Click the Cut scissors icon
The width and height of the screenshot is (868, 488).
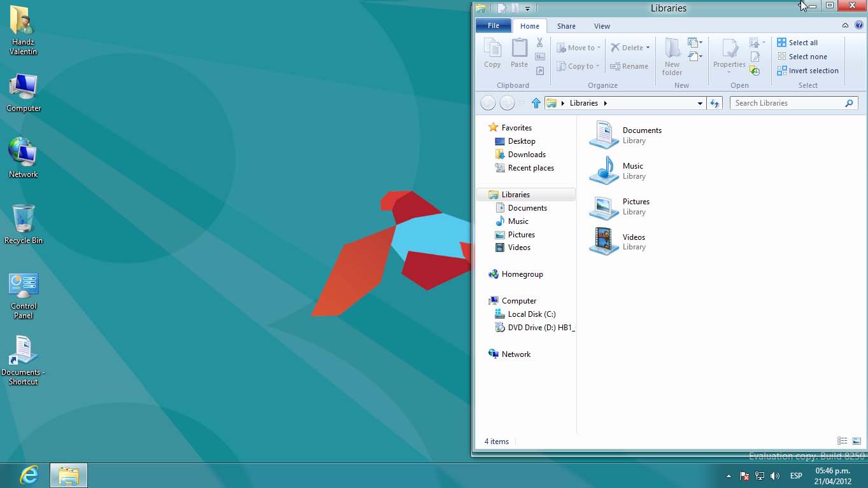pyautogui.click(x=540, y=43)
